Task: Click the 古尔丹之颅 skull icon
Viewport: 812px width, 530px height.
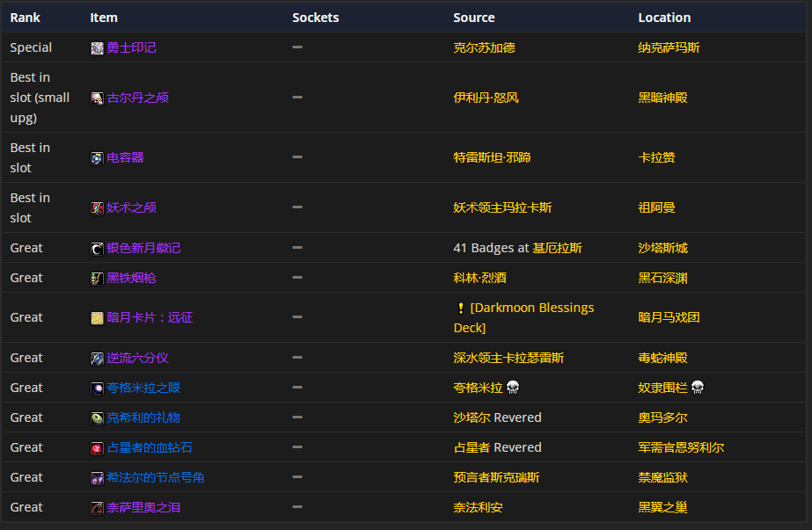Action: point(97,98)
